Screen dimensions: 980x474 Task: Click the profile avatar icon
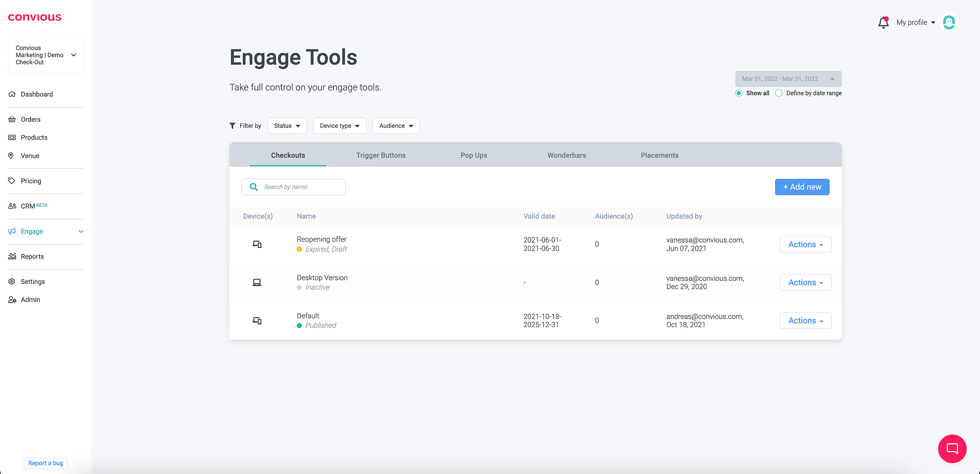click(x=949, y=23)
